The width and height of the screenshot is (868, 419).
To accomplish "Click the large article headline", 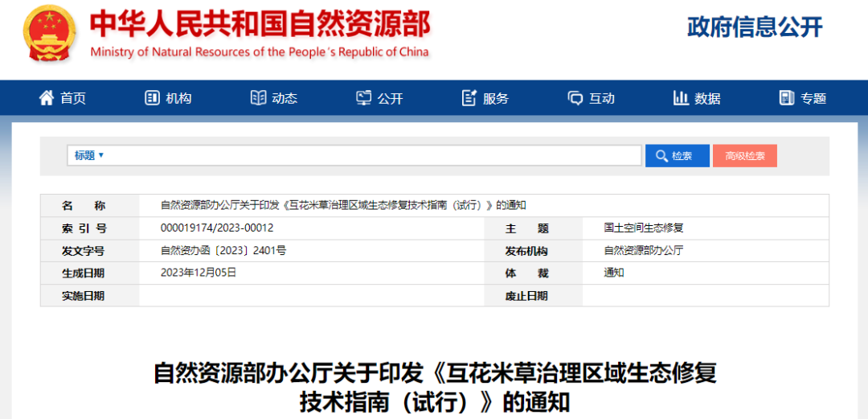I will tap(435, 388).
